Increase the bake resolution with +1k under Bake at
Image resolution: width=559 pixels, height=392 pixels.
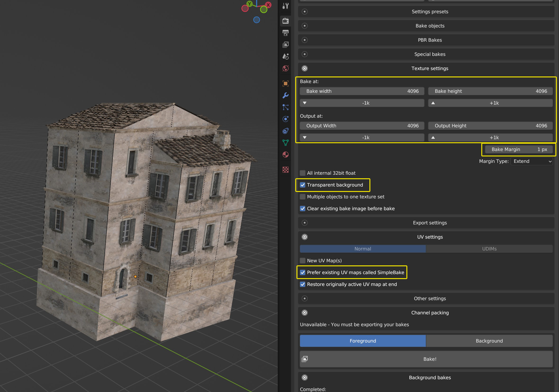(x=490, y=103)
